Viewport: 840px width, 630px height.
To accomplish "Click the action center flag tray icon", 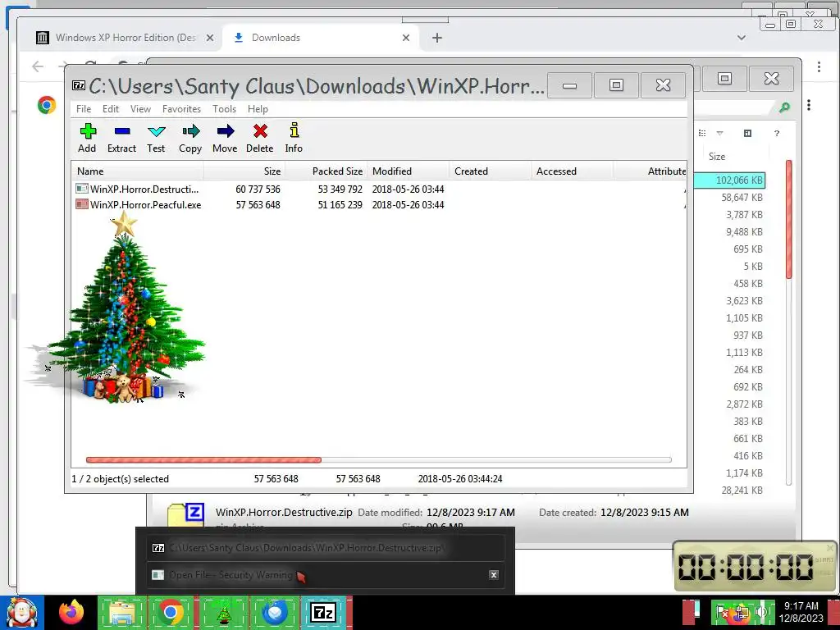I will coord(722,612).
